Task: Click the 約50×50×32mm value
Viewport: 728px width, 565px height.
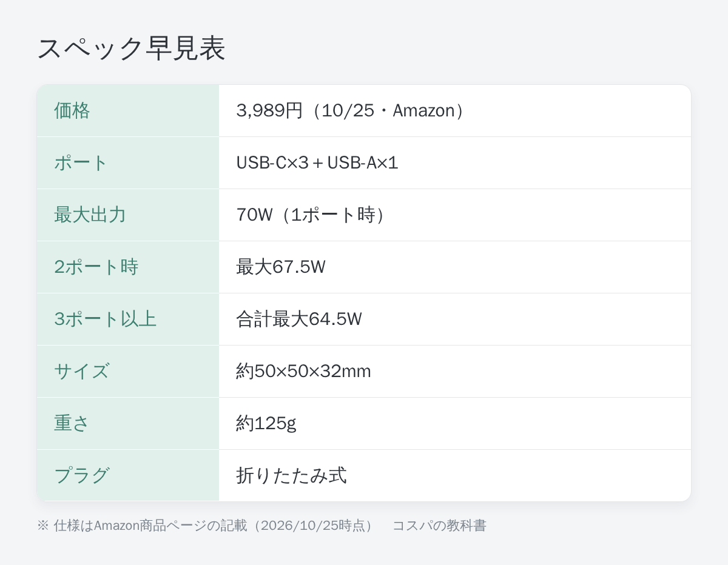Action: point(303,371)
